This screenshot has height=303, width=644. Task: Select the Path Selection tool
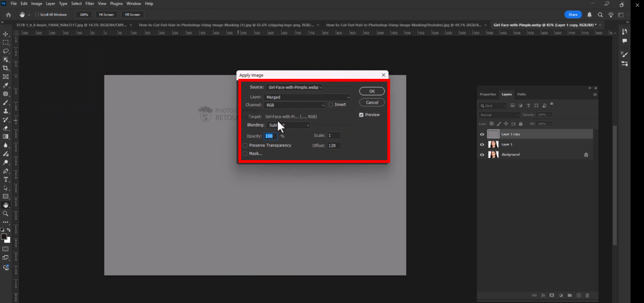6,188
